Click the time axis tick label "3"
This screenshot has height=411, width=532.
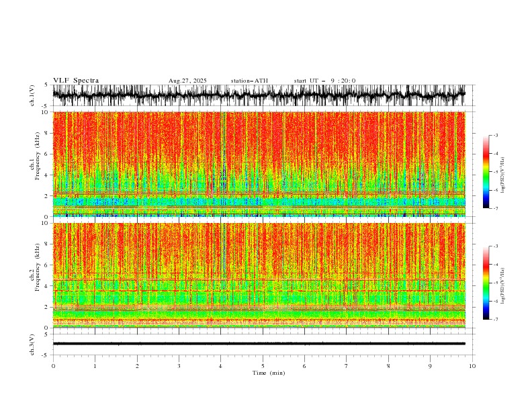pos(179,366)
